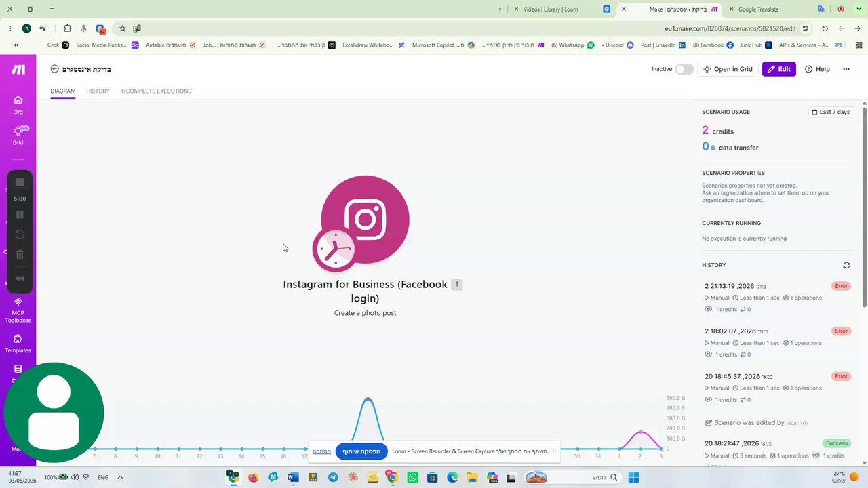
Task: Open Templates in the sidebar
Action: [x=18, y=344]
